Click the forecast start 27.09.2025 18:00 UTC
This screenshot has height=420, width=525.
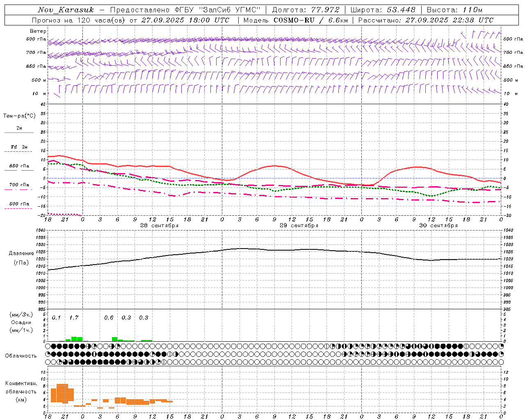pos(185,20)
